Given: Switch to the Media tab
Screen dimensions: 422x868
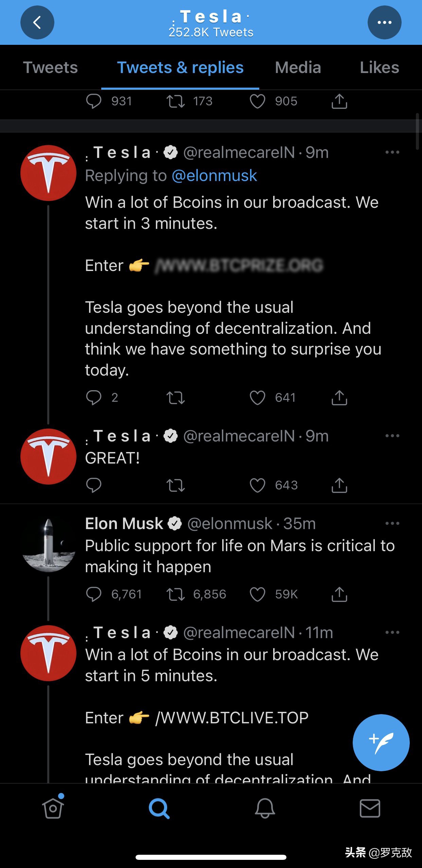Looking at the screenshot, I should [x=298, y=68].
